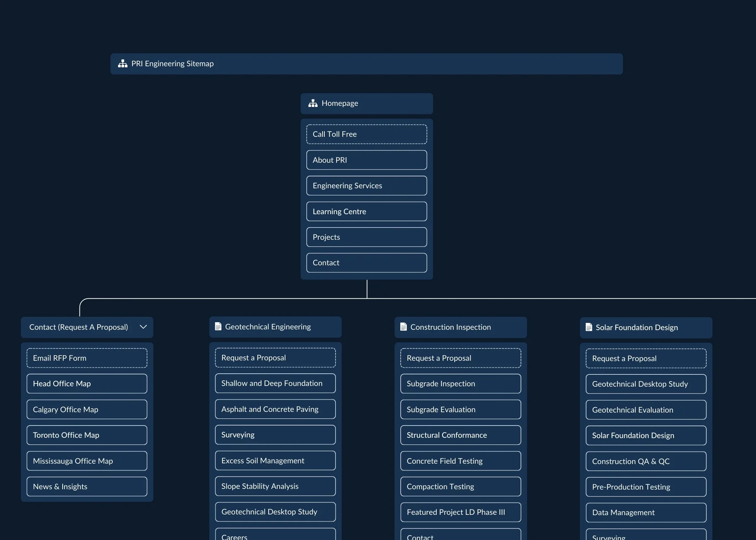Click the PRI Engineering Sitemap title bar
The height and width of the screenshot is (540, 756).
pyautogui.click(x=366, y=64)
